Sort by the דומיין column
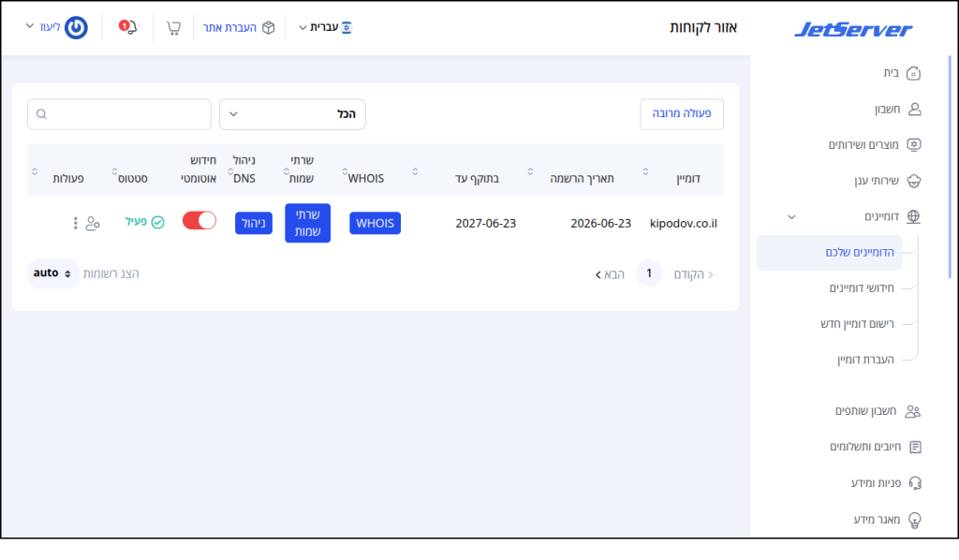Screen dimensions: 959x560 pos(645,171)
